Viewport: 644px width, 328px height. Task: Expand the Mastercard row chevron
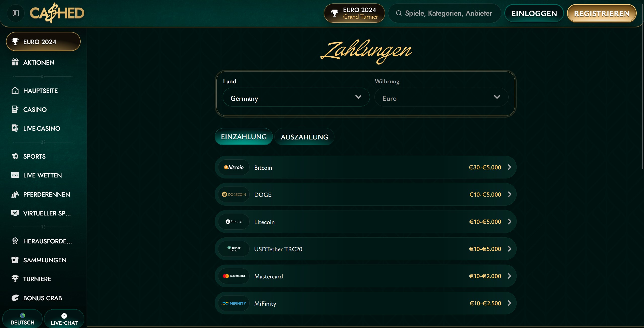coord(509,276)
